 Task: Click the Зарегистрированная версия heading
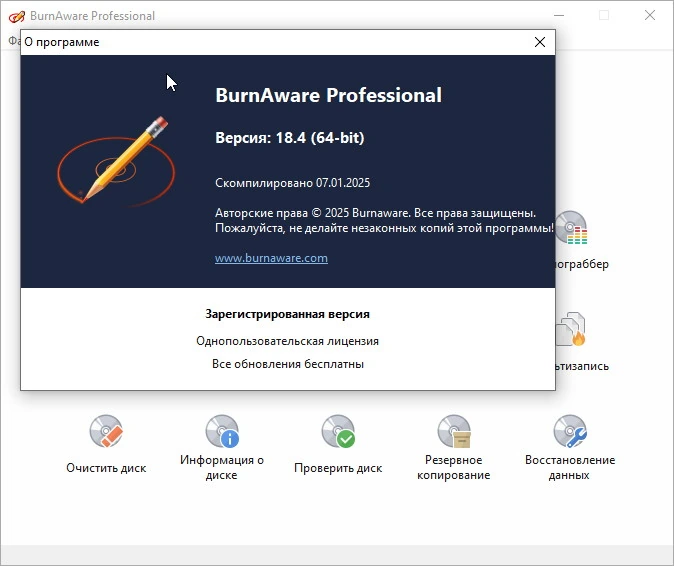point(287,314)
